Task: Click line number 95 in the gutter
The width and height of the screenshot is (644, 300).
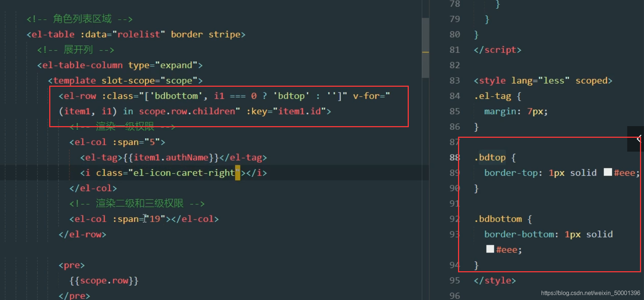Action: [455, 281]
